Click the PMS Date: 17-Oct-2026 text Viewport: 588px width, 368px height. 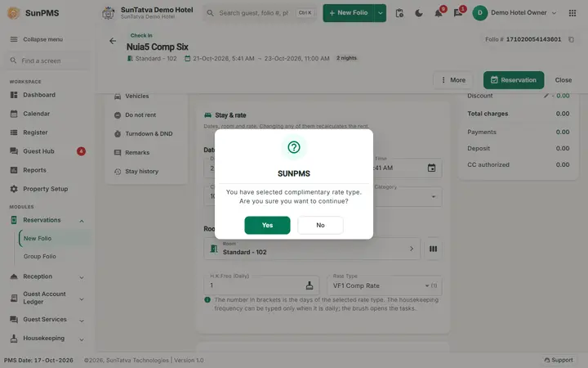[38, 360]
